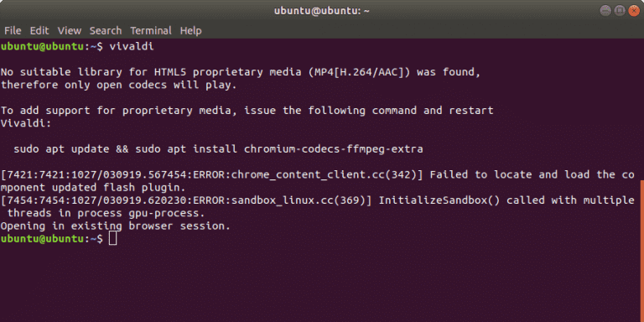
Task: Click the orange vertical scrollbar handle
Action: pos(642,251)
